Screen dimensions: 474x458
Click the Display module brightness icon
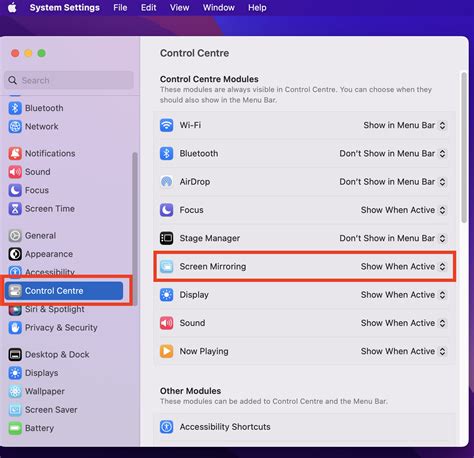coord(166,295)
